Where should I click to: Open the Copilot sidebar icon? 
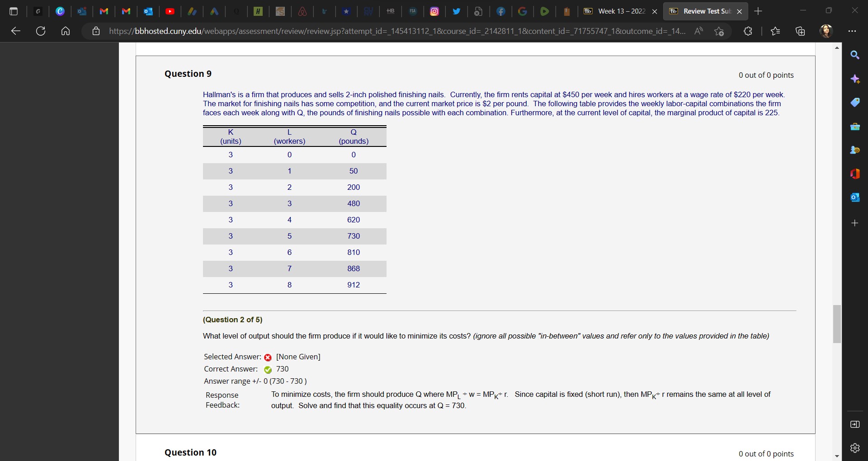[x=856, y=79]
